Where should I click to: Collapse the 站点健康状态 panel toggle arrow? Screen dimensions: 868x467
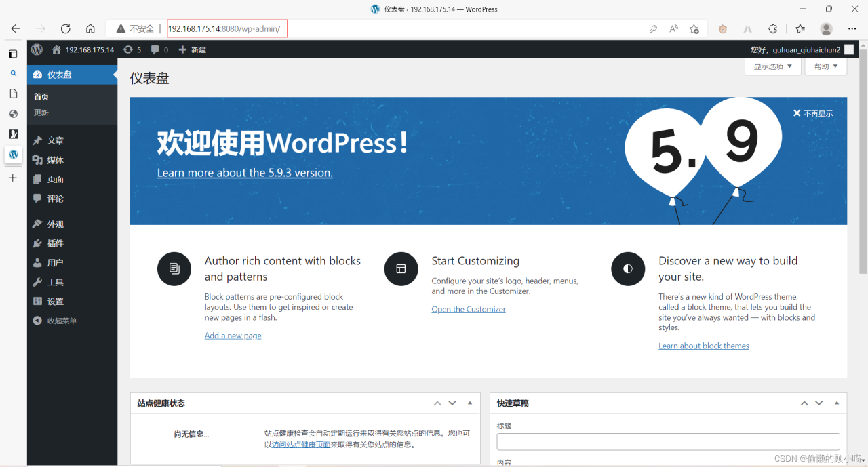click(470, 403)
